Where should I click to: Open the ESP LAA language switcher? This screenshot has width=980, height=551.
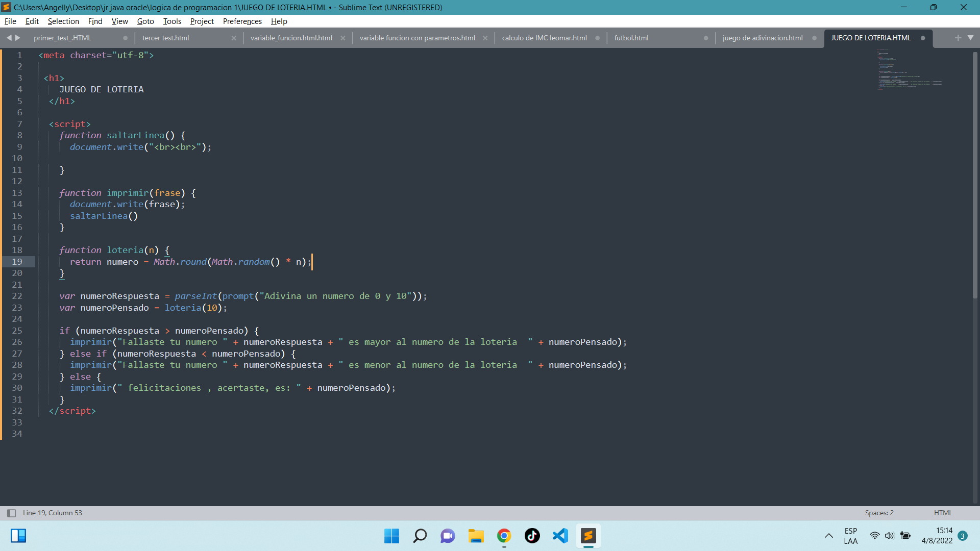850,536
